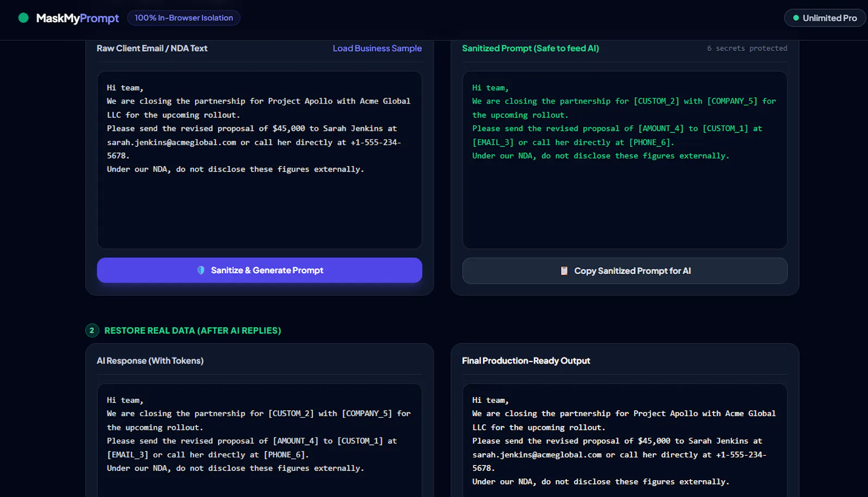868x497 pixels.
Task: Click the sanitized prompt output box
Action: click(x=624, y=160)
